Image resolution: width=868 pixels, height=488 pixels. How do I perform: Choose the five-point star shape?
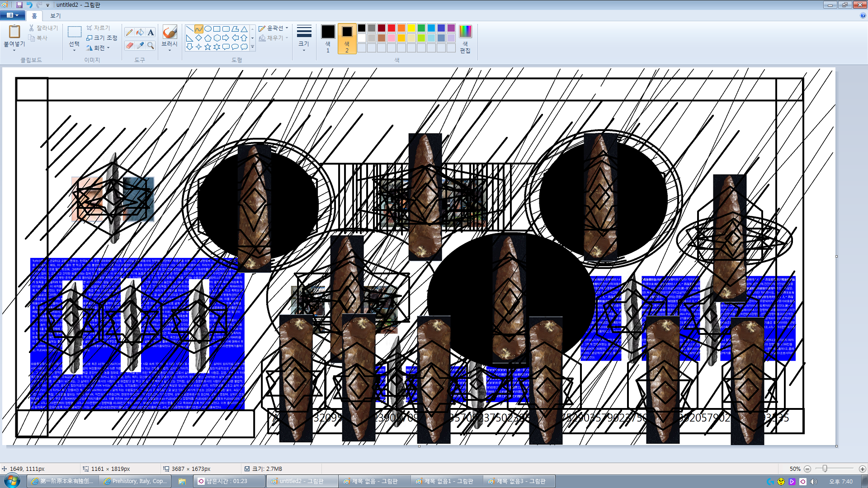[x=208, y=47]
